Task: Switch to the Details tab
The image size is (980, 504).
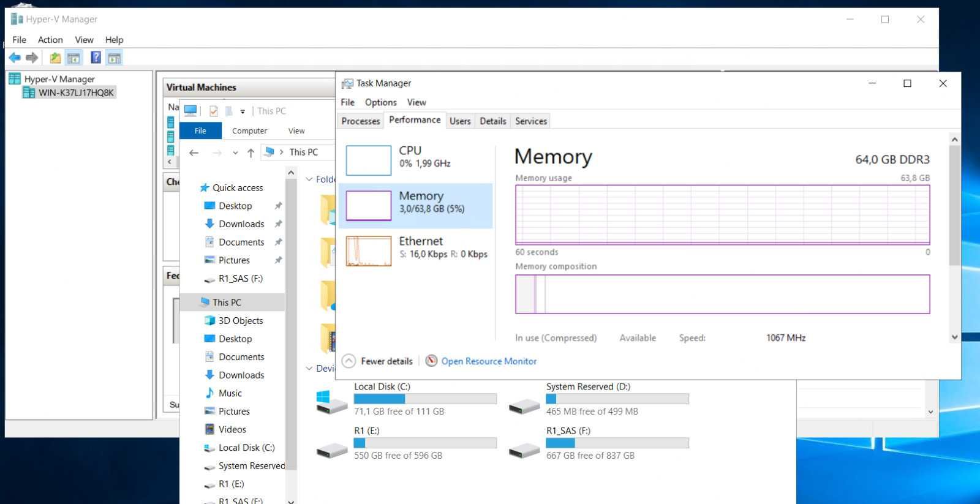Action: [x=493, y=121]
